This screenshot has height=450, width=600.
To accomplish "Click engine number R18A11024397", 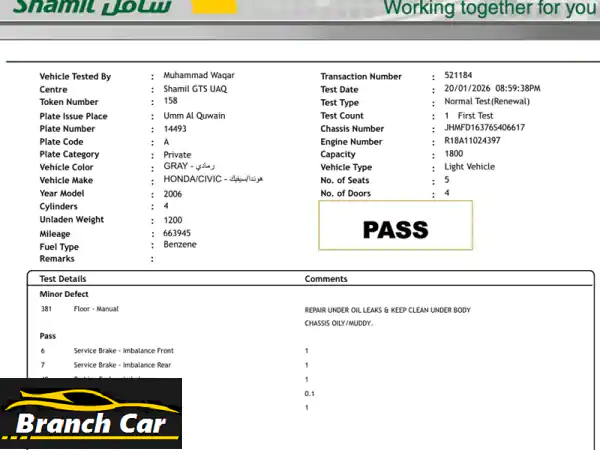I will [472, 141].
